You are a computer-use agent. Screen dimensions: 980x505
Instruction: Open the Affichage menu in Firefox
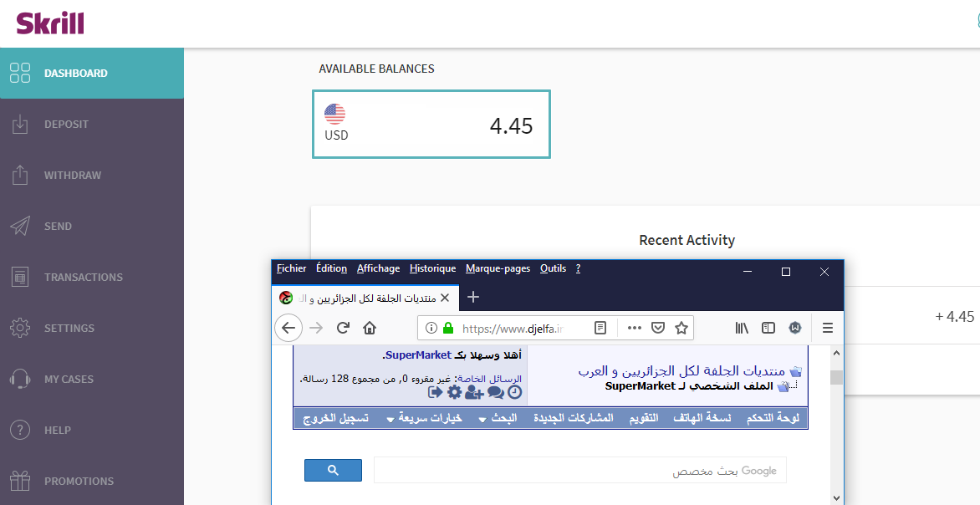click(378, 268)
